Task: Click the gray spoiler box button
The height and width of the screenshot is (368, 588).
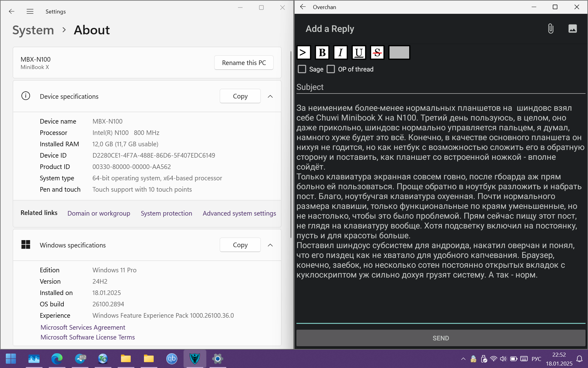Action: 399,52
